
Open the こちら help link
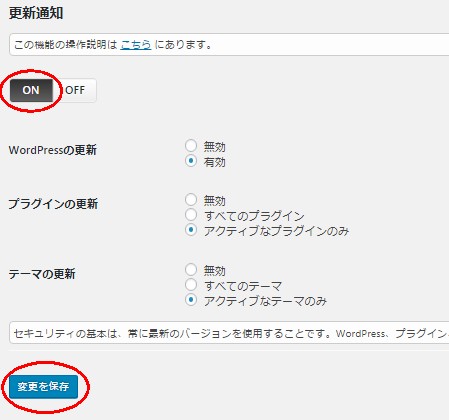click(x=136, y=44)
